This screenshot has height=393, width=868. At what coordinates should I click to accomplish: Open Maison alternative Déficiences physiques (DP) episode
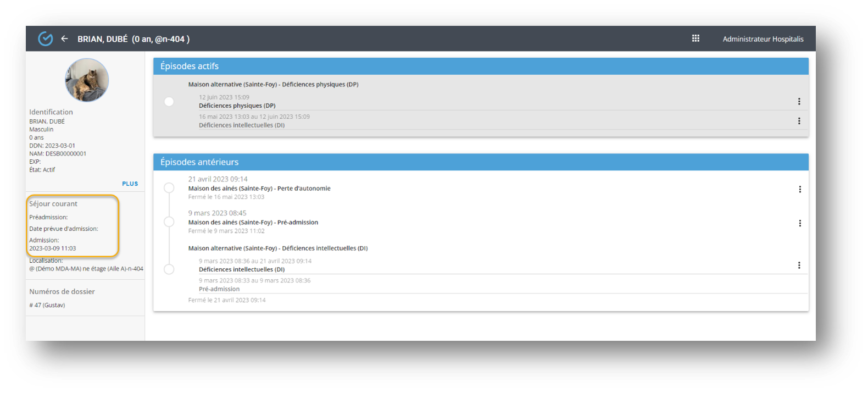273,85
